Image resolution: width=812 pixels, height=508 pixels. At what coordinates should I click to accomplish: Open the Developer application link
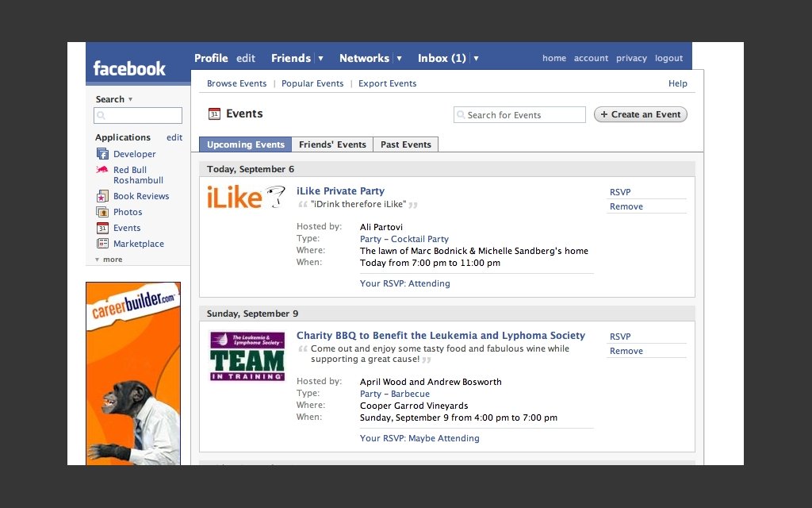click(x=135, y=154)
